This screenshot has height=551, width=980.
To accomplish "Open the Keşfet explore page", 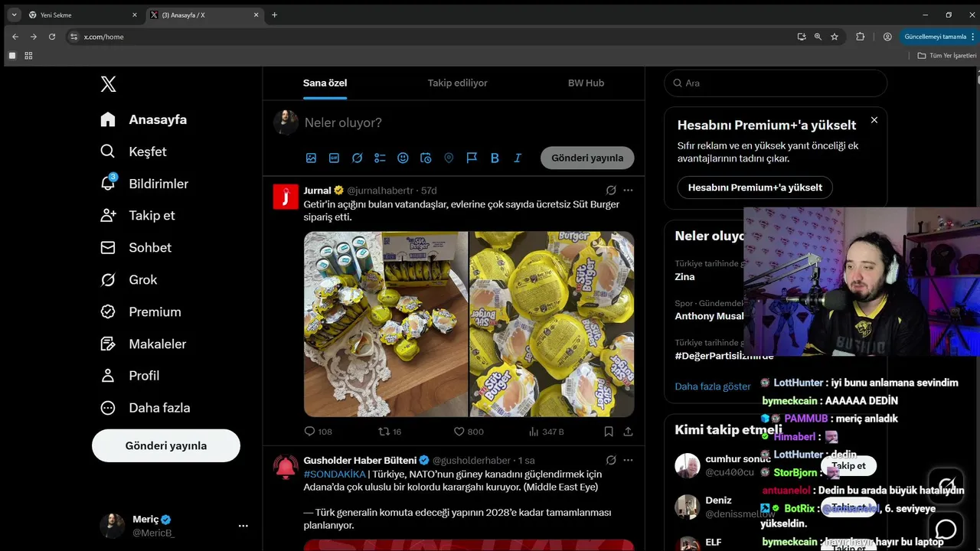I will click(133, 152).
